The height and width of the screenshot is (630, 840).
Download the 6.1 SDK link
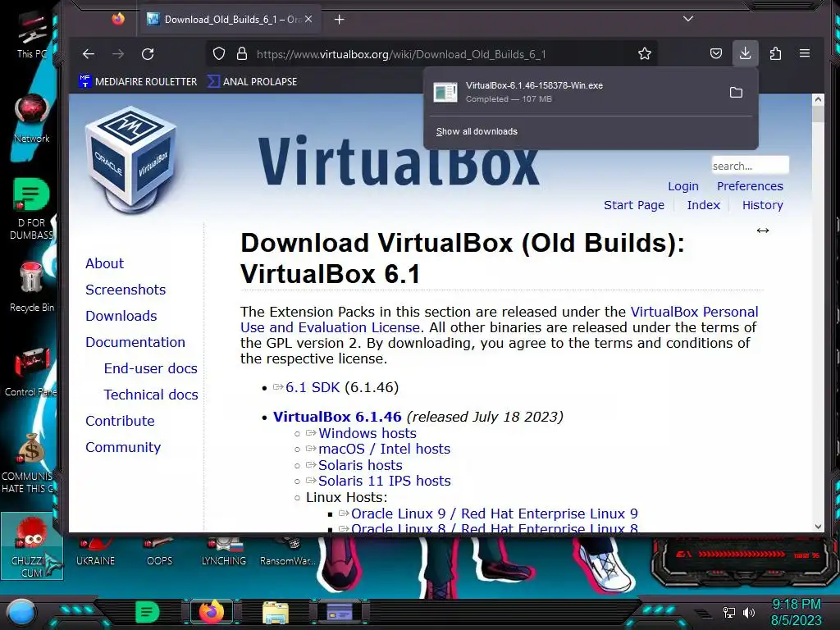click(313, 387)
